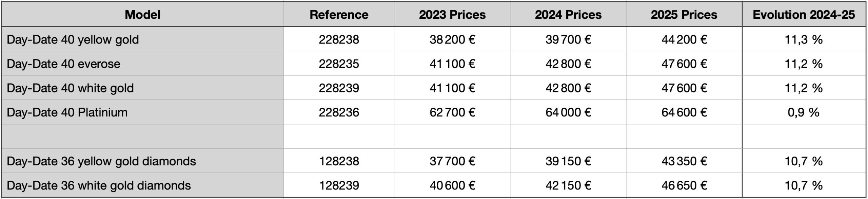This screenshot has width=868, height=199.
Task: Click the 38 200 € price cell
Action: pos(453,39)
